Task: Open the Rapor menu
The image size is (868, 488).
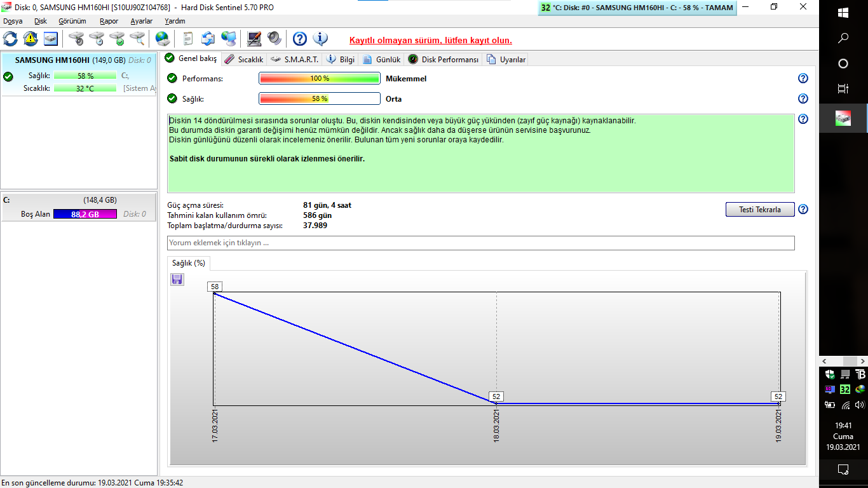Action: [x=109, y=21]
